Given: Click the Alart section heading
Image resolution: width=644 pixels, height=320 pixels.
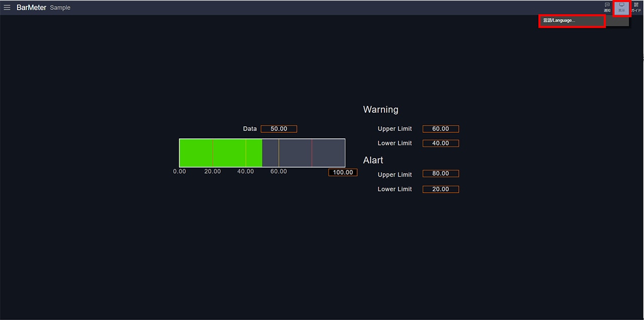Looking at the screenshot, I should click(x=373, y=160).
